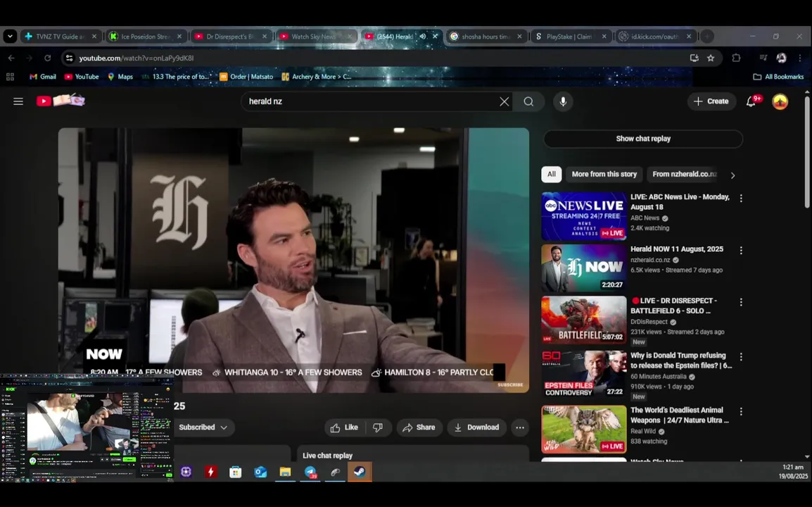This screenshot has height=507, width=812.
Task: Open the YouTube guide hamburger menu
Action: (18, 101)
